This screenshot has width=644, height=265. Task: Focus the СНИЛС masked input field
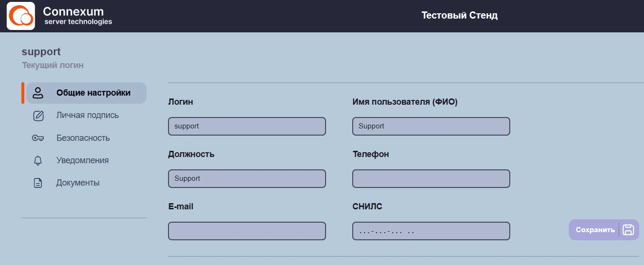click(x=431, y=231)
